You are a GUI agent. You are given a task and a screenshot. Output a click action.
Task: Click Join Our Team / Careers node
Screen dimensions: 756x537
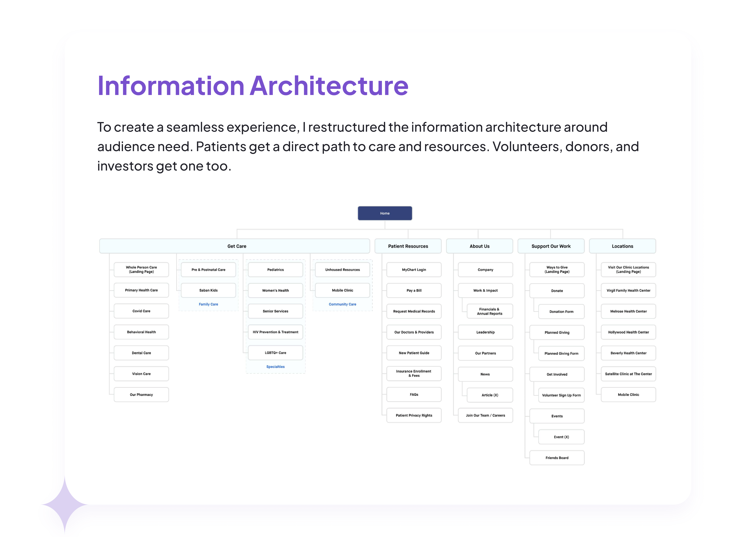pyautogui.click(x=485, y=415)
